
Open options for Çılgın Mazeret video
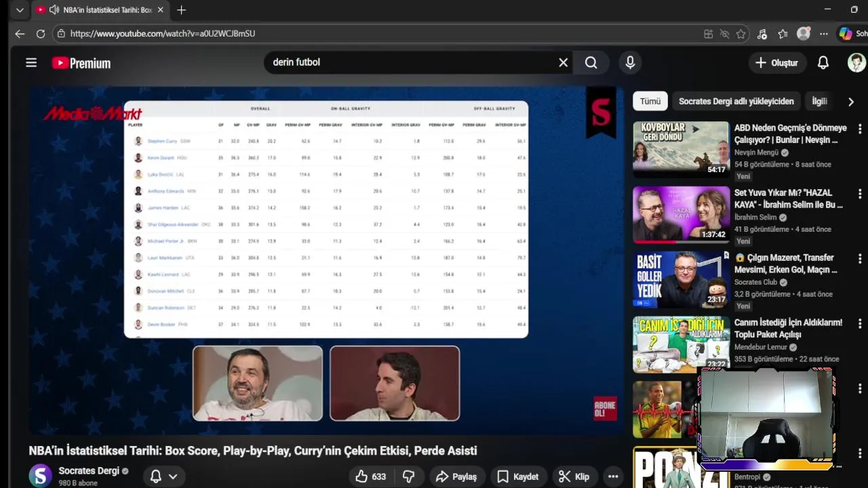tap(860, 259)
